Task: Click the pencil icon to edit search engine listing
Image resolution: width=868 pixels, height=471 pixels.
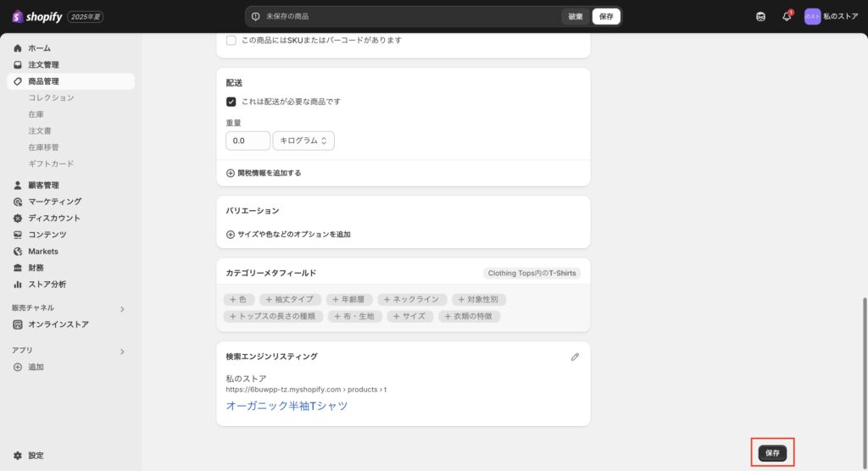Action: pyautogui.click(x=575, y=357)
